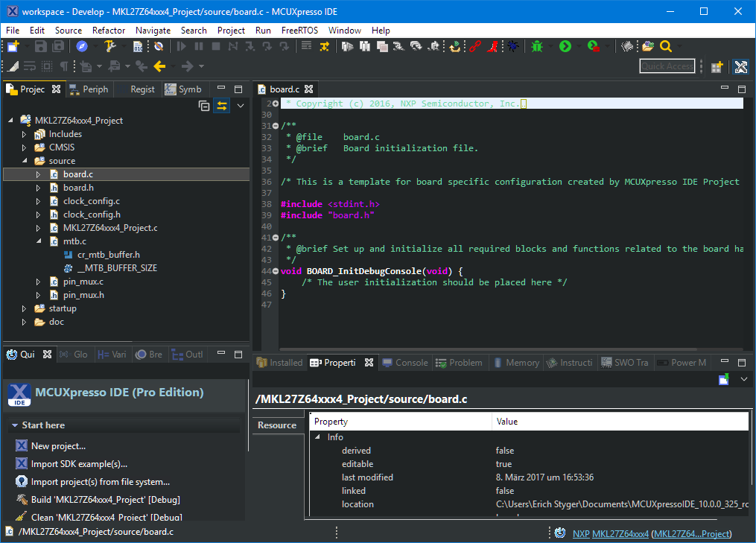Image resolution: width=756 pixels, height=543 pixels.
Task: Collapse the comment fold at line 31
Action: coord(276,126)
